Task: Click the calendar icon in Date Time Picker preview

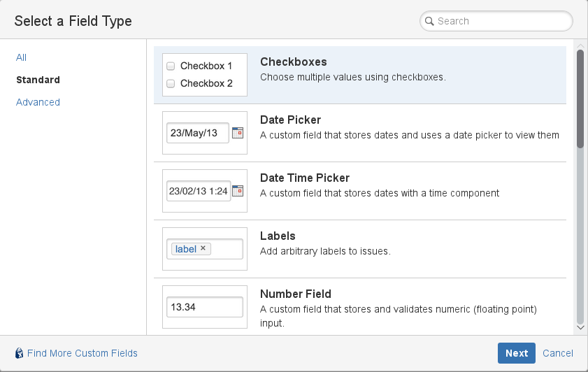Action: pyautogui.click(x=238, y=190)
